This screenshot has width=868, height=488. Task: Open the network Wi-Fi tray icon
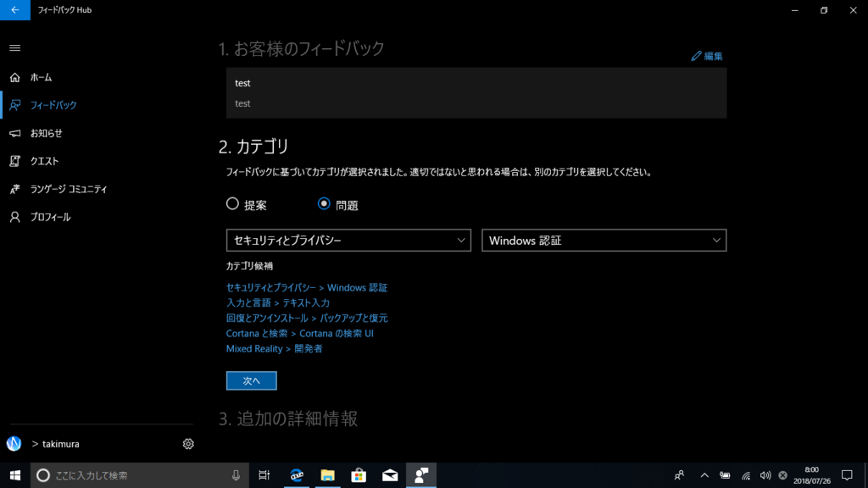point(746,475)
